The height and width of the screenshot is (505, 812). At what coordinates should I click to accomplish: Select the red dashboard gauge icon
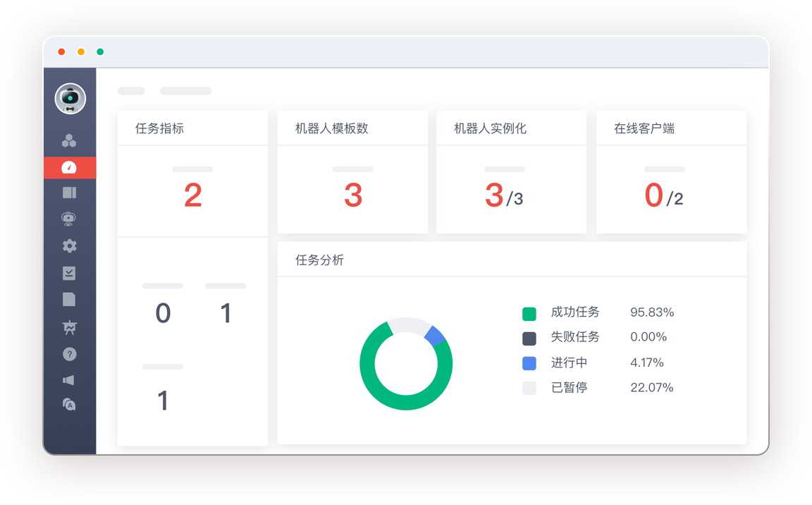[x=69, y=168]
